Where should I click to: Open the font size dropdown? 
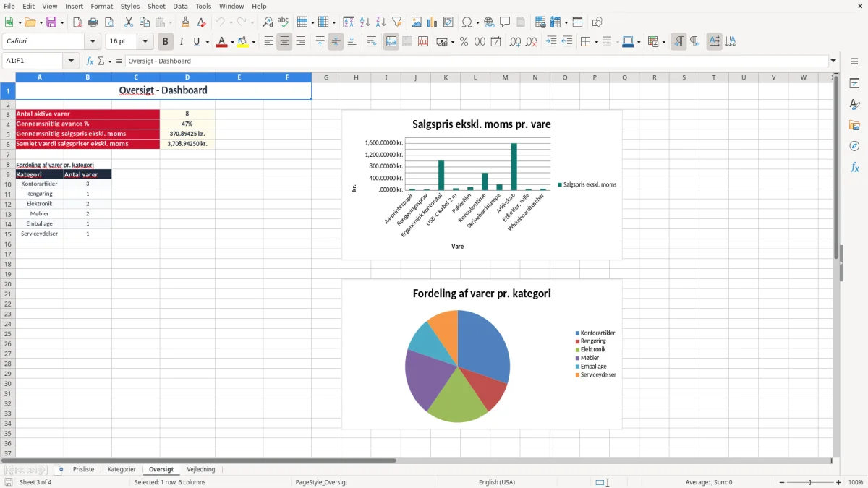[145, 42]
